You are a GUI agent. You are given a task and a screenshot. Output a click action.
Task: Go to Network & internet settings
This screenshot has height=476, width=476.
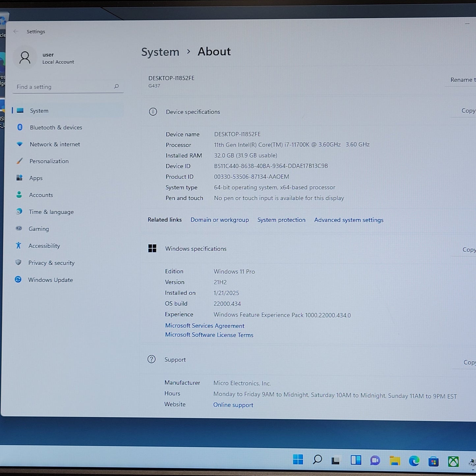tap(68, 144)
